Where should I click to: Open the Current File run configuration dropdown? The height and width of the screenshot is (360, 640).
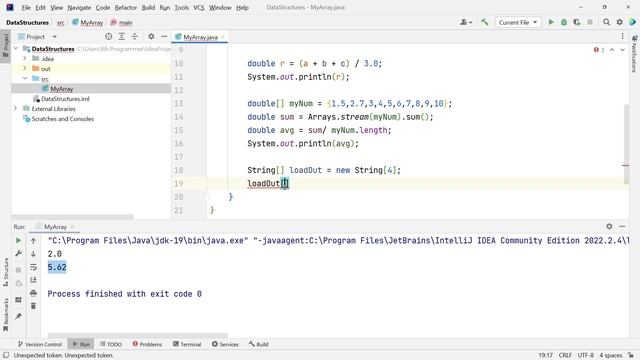point(518,22)
